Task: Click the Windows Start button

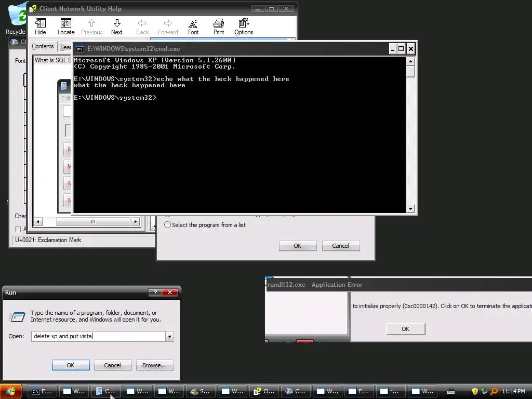Action: 11,391
